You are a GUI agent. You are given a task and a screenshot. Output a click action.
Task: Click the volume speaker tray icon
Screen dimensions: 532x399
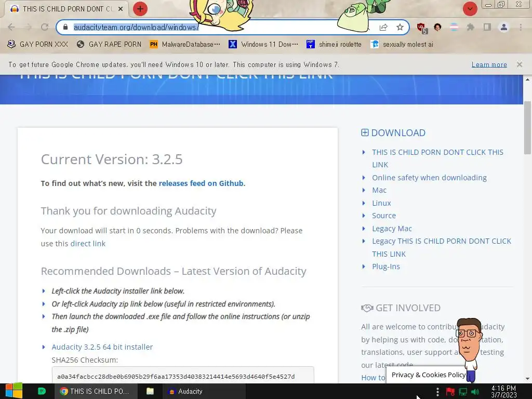tap(475, 392)
